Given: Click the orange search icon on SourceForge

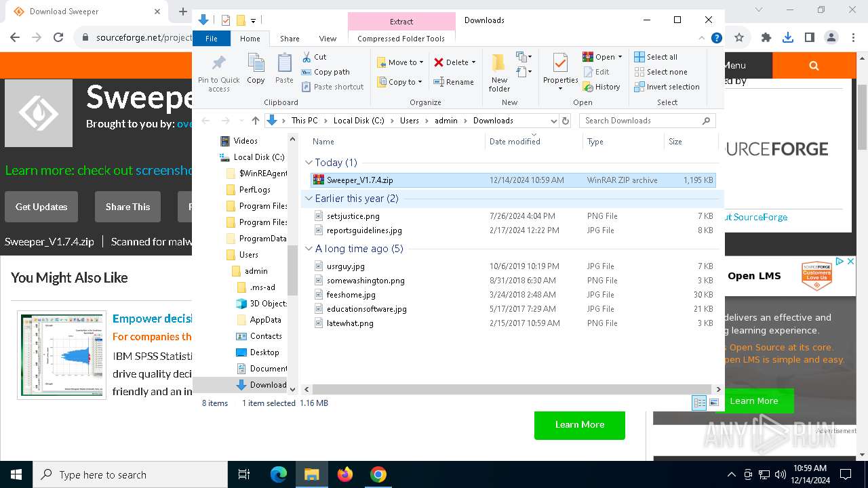Looking at the screenshot, I should click(814, 66).
